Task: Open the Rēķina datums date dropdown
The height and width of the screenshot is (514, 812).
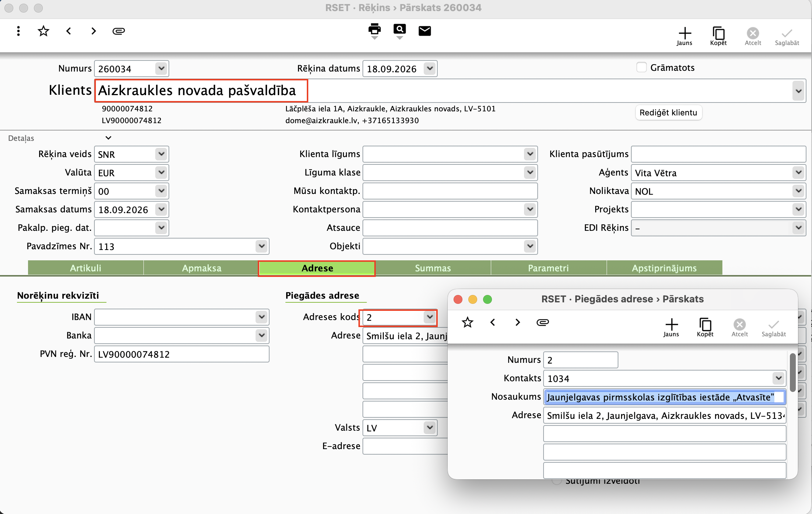Action: (x=430, y=69)
